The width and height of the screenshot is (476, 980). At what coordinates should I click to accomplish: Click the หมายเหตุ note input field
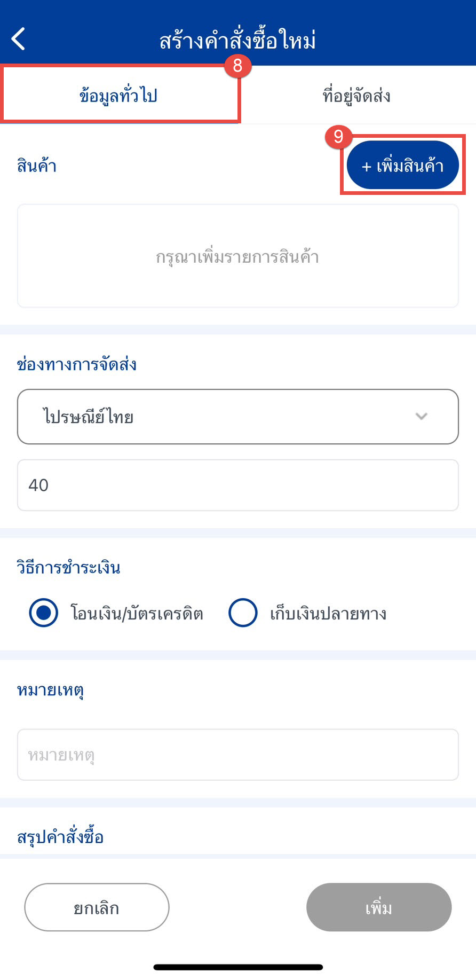[238, 755]
